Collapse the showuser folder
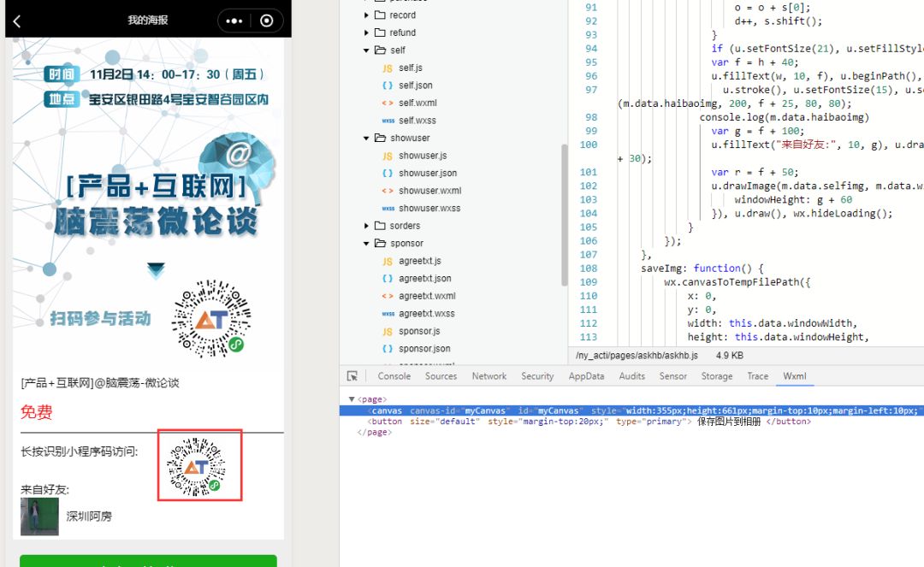The height and width of the screenshot is (567, 924). coord(366,139)
